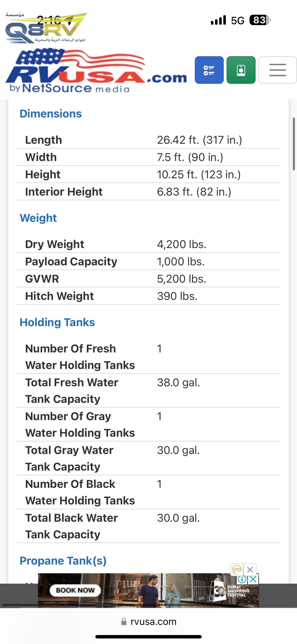The width and height of the screenshot is (297, 644).
Task: Tap the battery indicator in status bar
Action: (x=260, y=20)
